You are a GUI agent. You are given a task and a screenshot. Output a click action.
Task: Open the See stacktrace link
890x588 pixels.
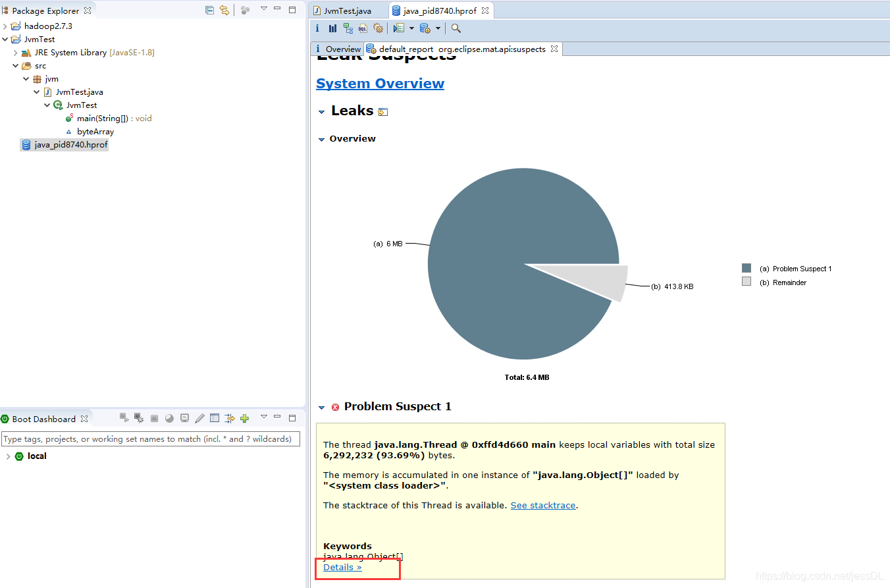pos(543,505)
